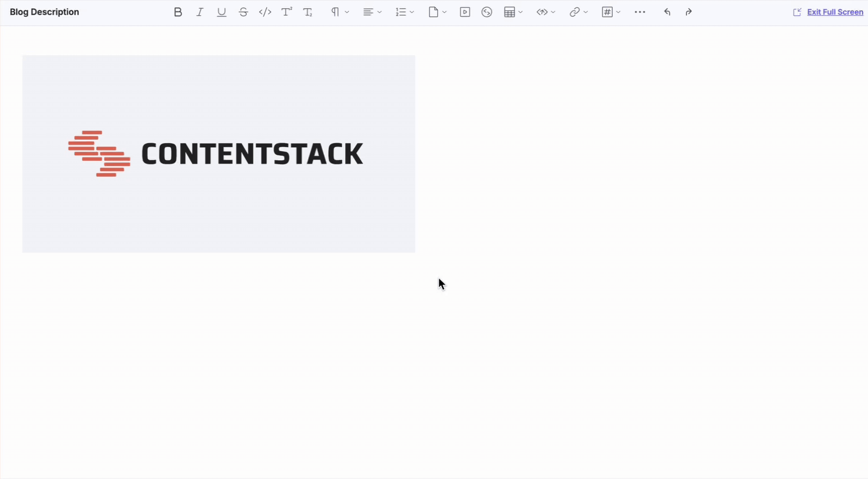Underline the selected text

(x=221, y=12)
